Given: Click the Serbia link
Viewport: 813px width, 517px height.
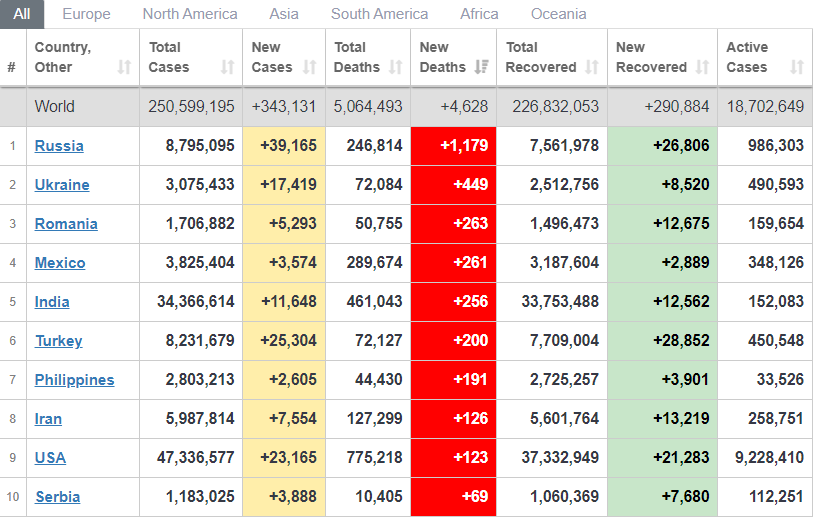Looking at the screenshot, I should pos(57,497).
